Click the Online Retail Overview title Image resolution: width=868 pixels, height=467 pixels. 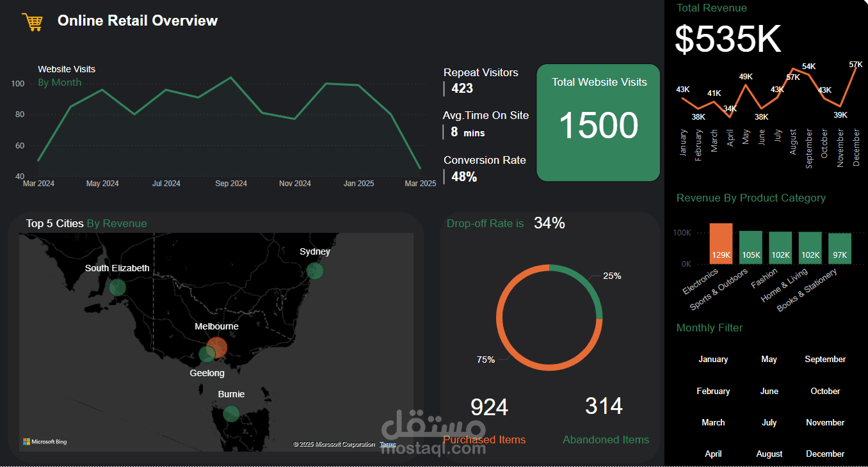coord(138,20)
